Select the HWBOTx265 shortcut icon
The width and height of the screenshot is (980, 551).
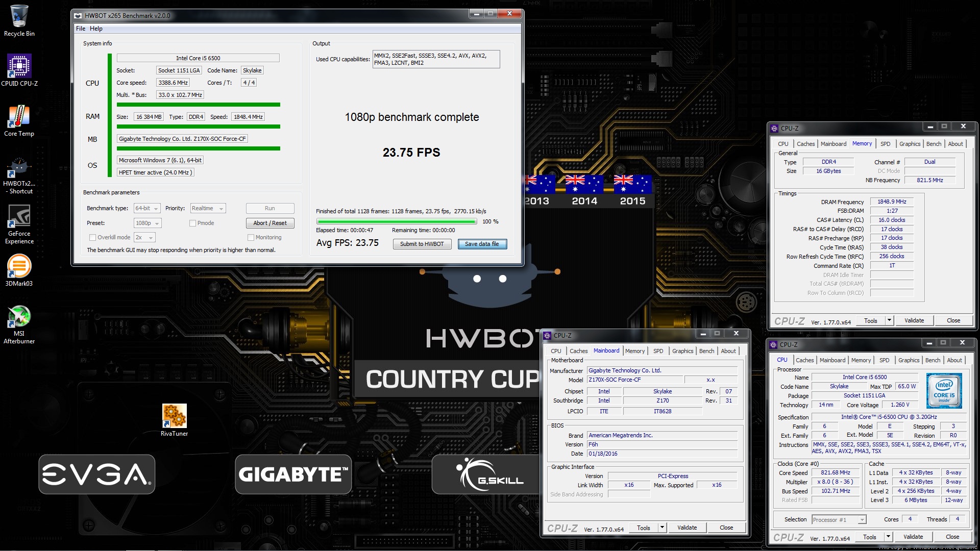tap(19, 175)
